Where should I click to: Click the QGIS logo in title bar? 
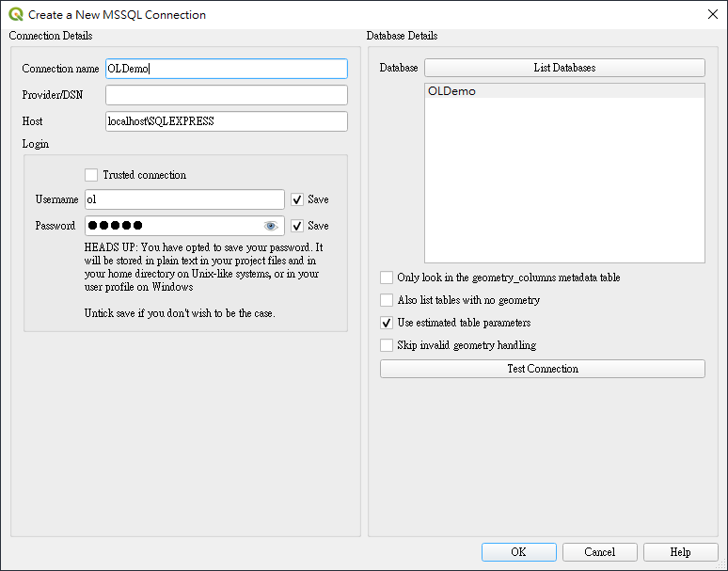(x=16, y=14)
